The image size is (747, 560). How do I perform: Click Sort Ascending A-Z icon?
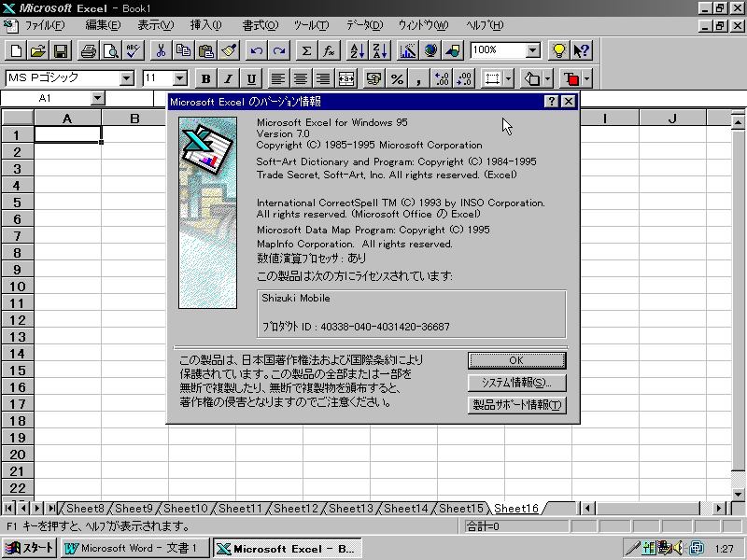click(357, 50)
